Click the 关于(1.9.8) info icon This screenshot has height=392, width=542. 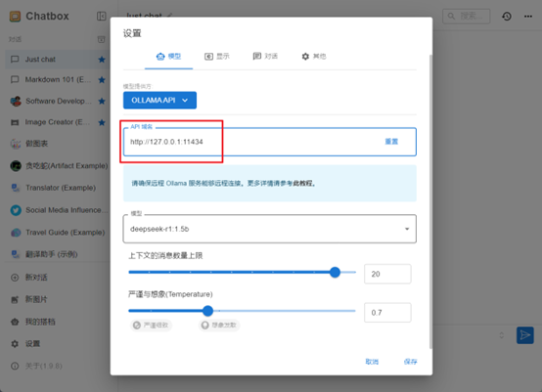(x=15, y=367)
